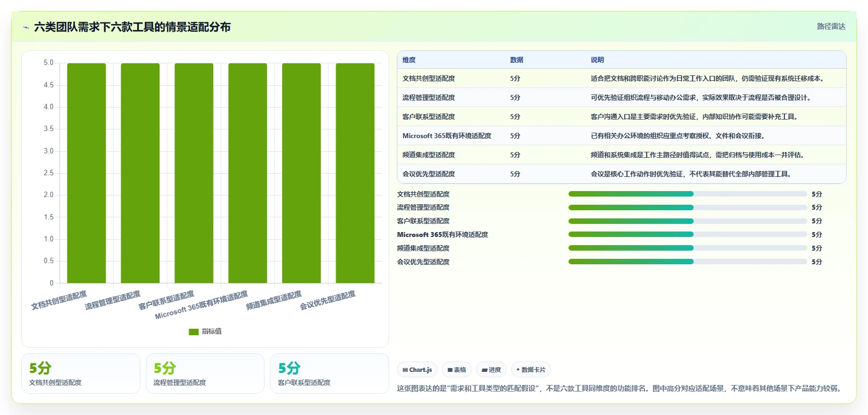Image resolution: width=868 pixels, height=415 pixels.
Task: Click the 5.0 y-axis tick label
Action: 49,63
